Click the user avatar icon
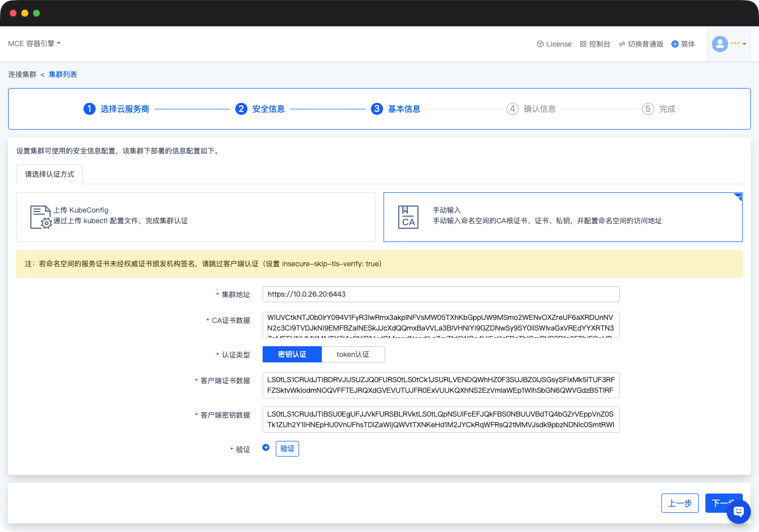 (720, 44)
